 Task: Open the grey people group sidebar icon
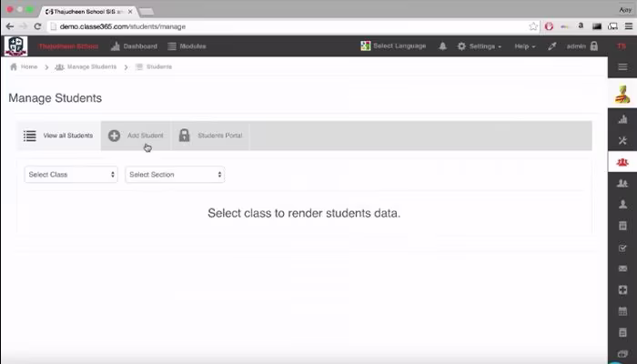[622, 183]
